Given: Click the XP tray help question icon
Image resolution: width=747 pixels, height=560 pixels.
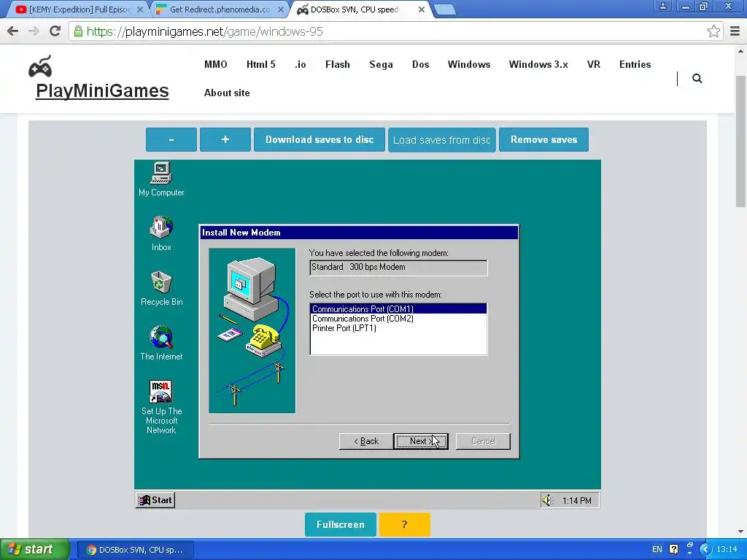Looking at the screenshot, I should 673,549.
